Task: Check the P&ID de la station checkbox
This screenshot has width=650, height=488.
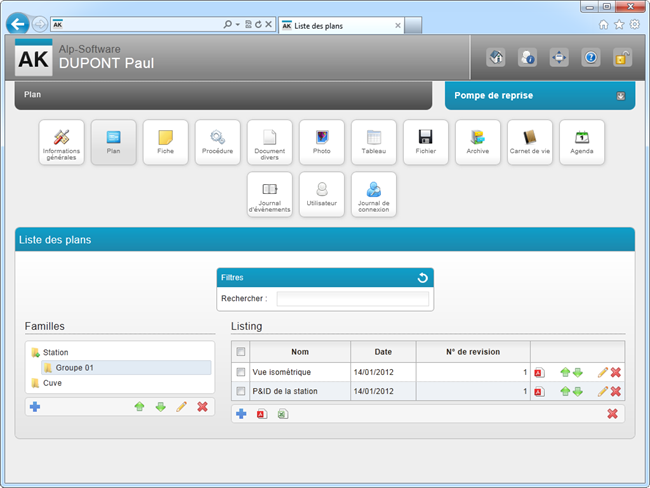Action: tap(240, 391)
